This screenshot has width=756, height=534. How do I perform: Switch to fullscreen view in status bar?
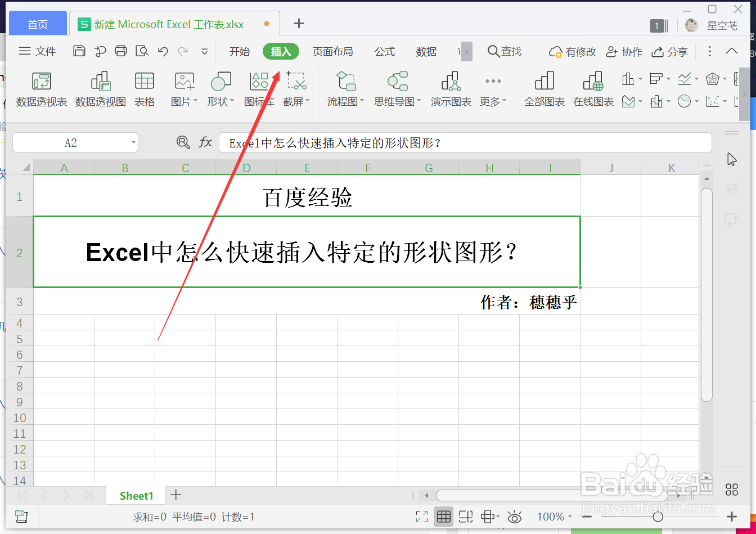(x=422, y=517)
